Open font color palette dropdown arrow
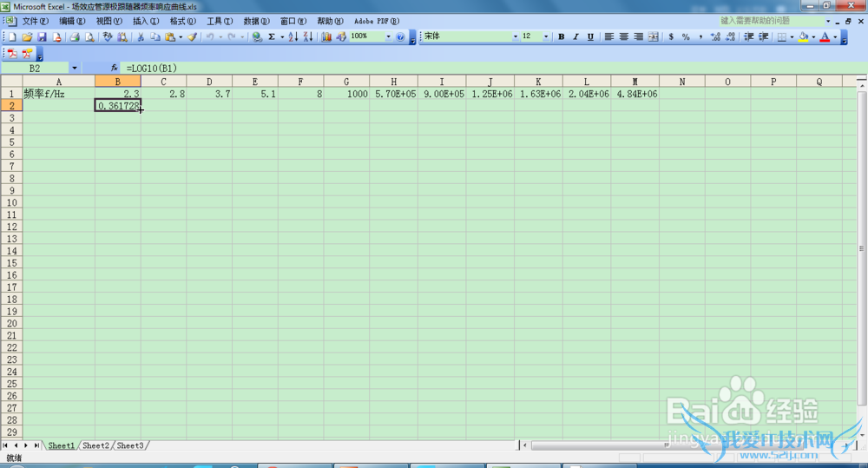This screenshot has width=868, height=468. click(x=835, y=37)
